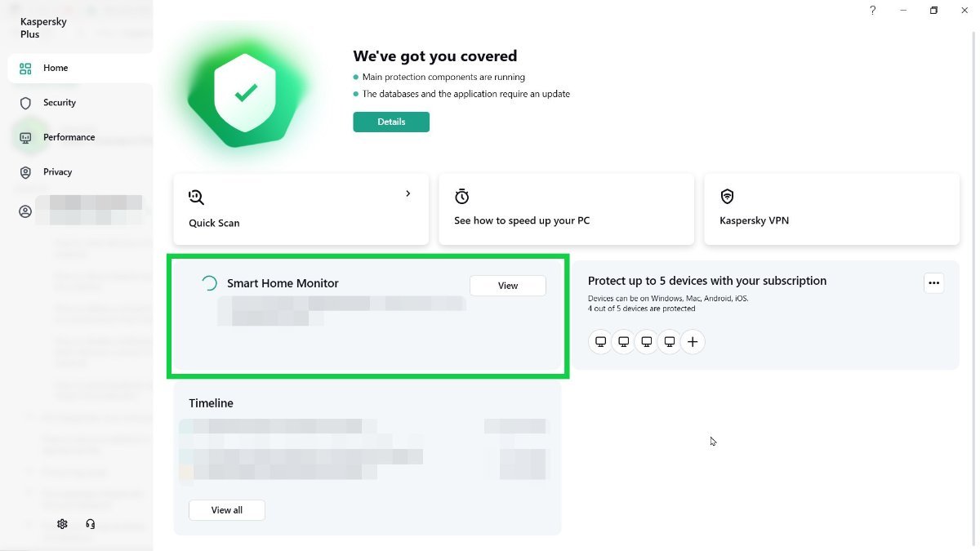The image size is (980, 551).
Task: Click the settings gear icon in sidebar
Action: pyautogui.click(x=62, y=524)
